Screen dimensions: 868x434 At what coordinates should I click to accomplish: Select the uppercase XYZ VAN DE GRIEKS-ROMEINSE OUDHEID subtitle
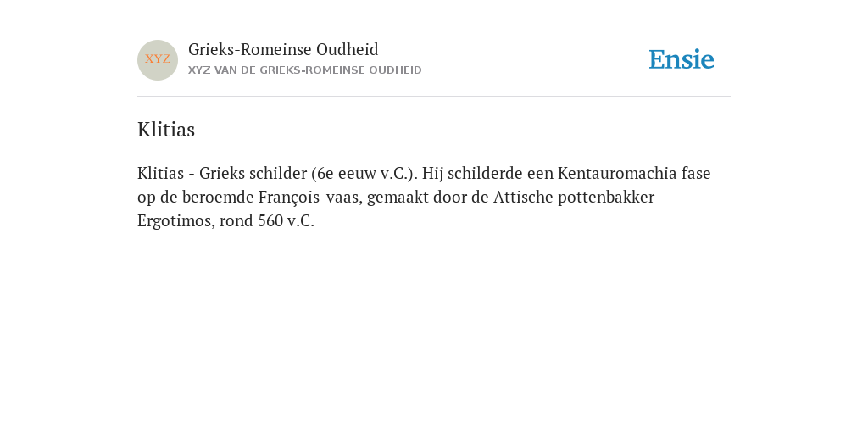pos(305,70)
